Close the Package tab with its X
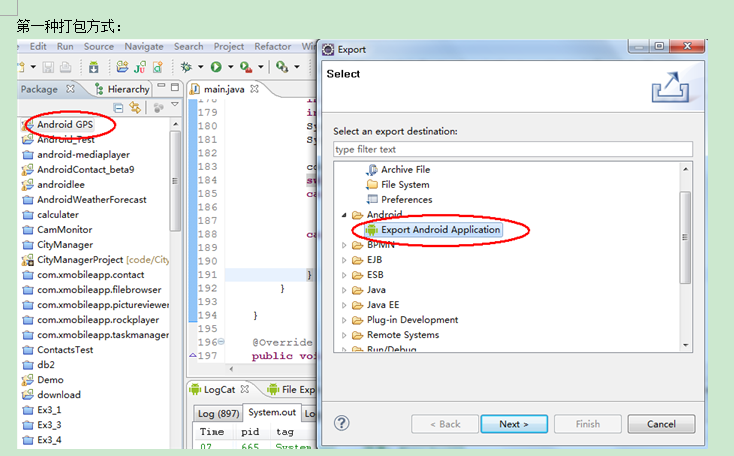Viewport: 734px width, 456px height. (70, 88)
